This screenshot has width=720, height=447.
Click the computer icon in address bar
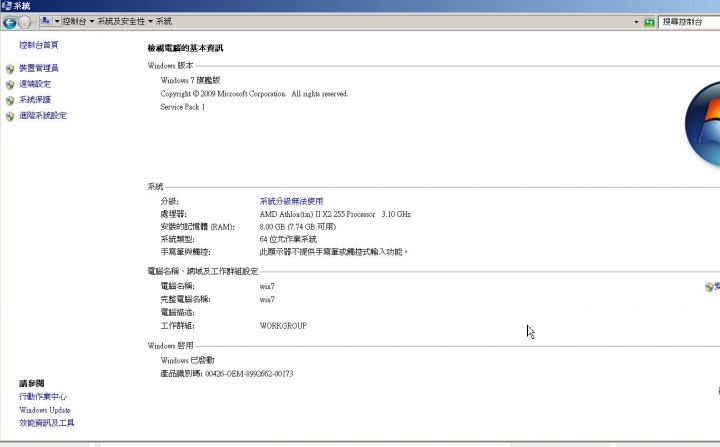pyautogui.click(x=45, y=21)
